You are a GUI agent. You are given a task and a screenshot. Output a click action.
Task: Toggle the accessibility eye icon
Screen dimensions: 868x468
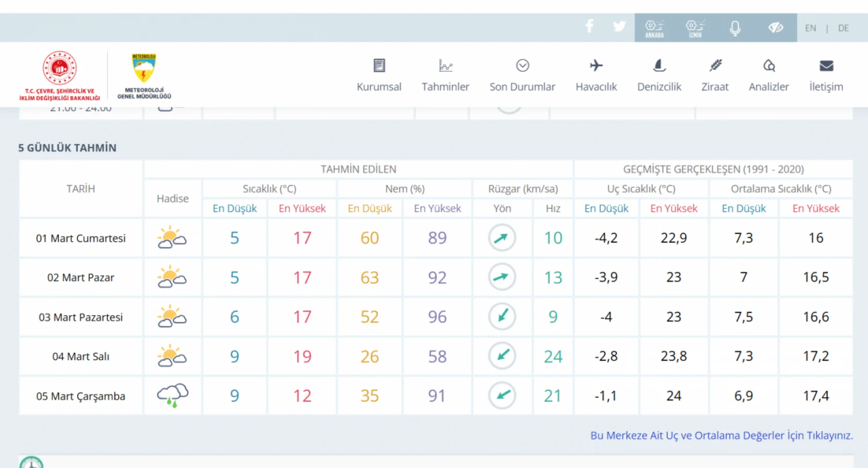tap(776, 28)
